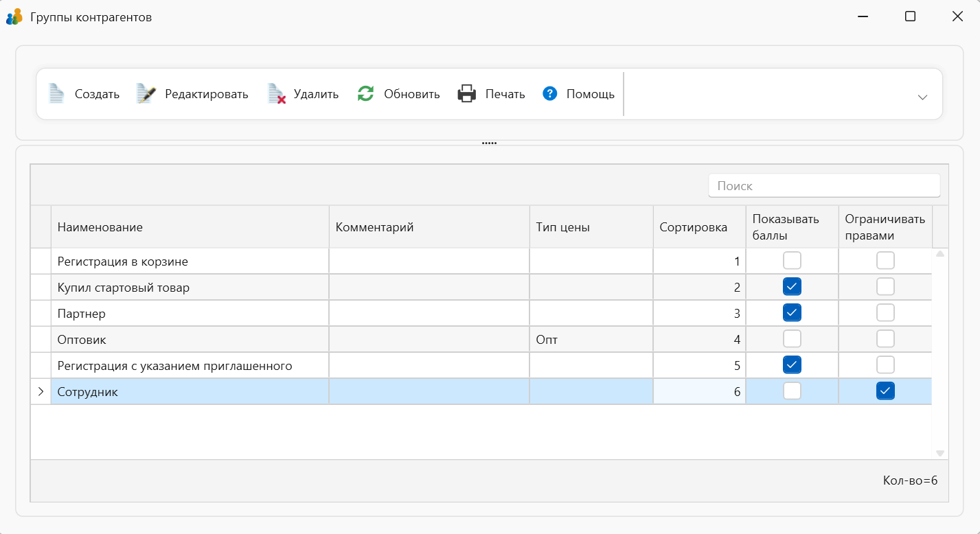
Task: Click the Помощь button label
Action: [x=591, y=94]
